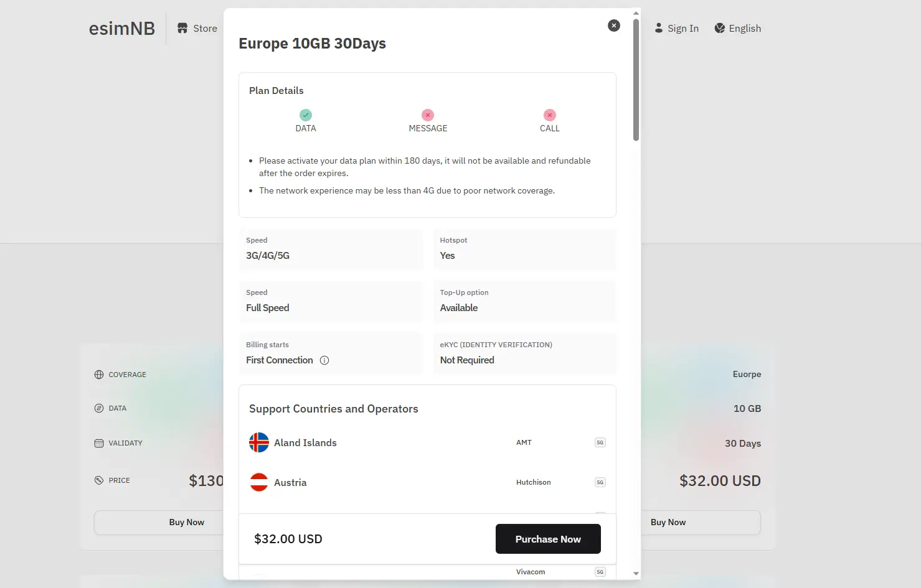Image resolution: width=921 pixels, height=588 pixels.
Task: Select the Store icon in the navigation
Action: (181, 28)
